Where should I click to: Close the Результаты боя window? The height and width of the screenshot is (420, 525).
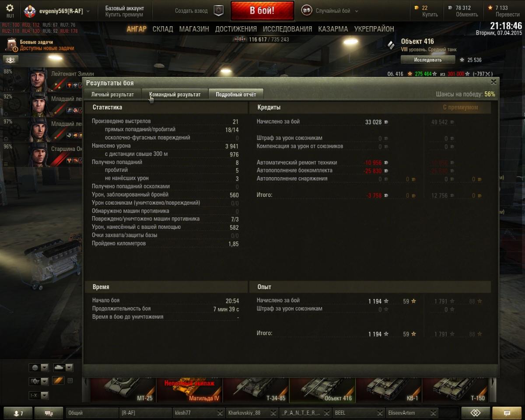[x=493, y=82]
